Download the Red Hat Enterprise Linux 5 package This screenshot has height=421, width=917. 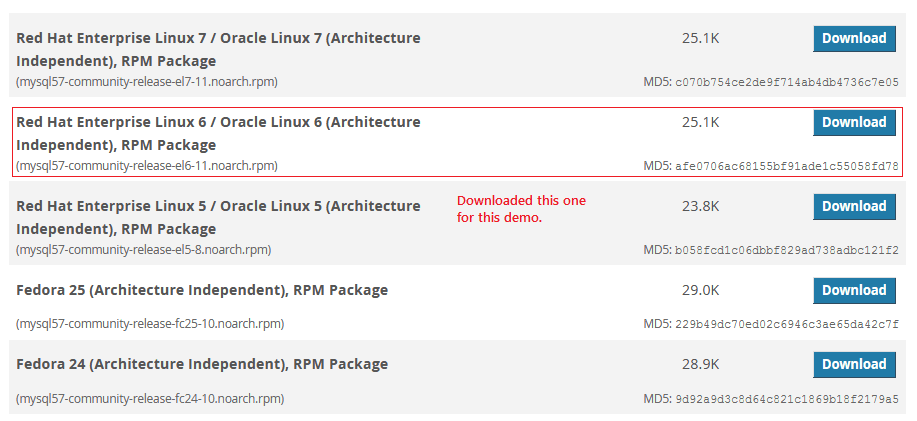pyautogui.click(x=853, y=207)
